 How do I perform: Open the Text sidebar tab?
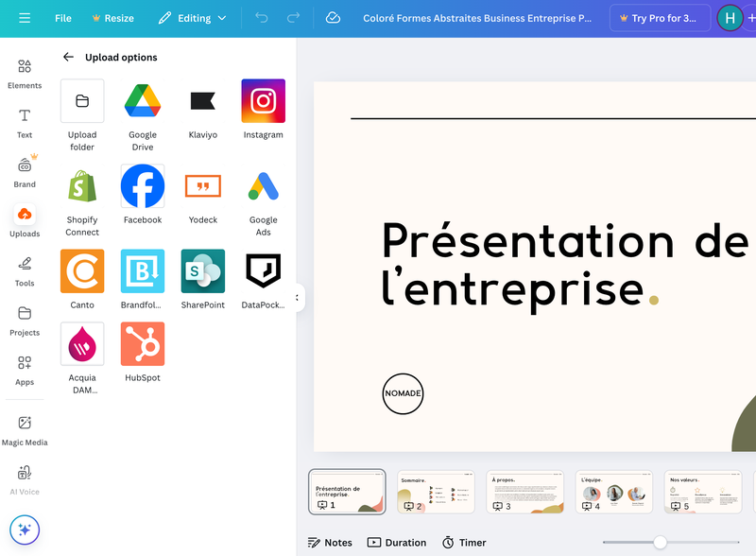point(25,124)
